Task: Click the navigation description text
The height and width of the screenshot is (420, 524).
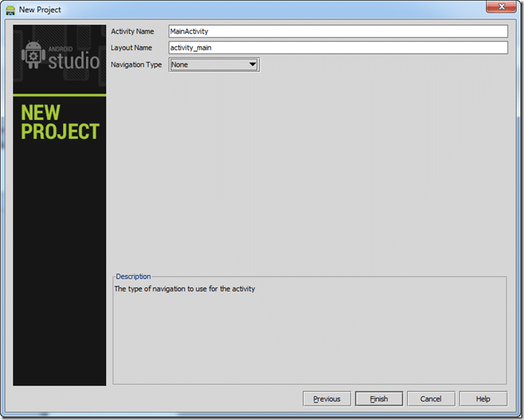Action: 184,289
